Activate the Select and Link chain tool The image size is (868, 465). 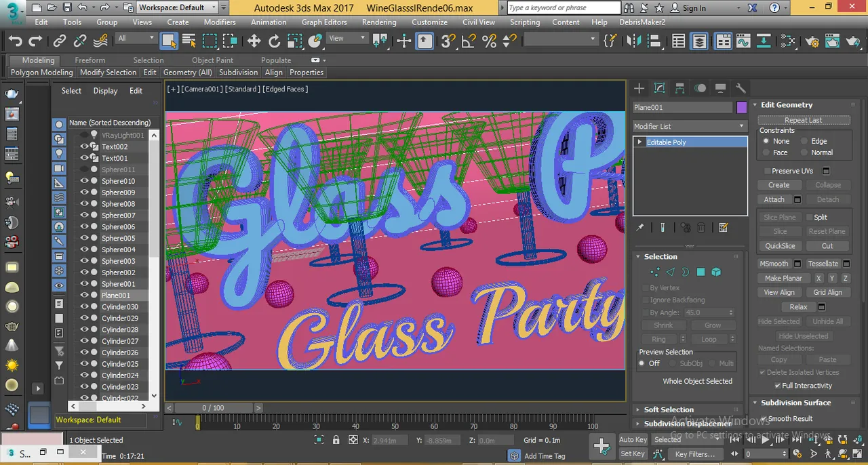click(60, 41)
